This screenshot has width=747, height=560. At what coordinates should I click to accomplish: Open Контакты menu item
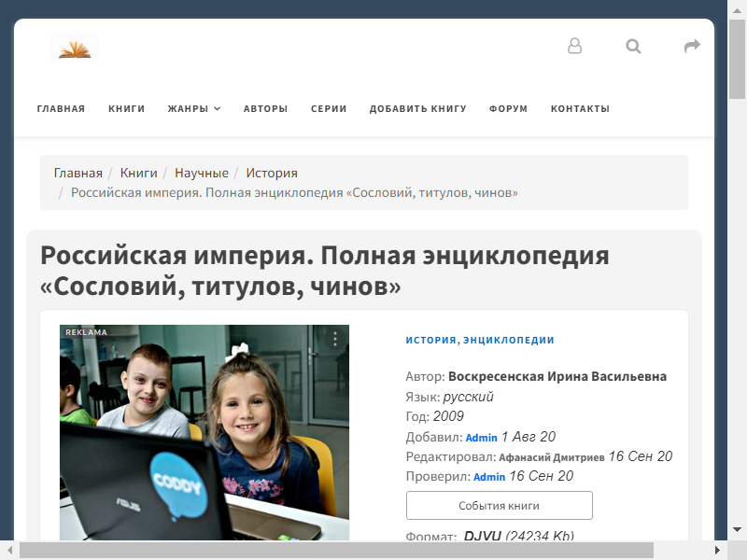[580, 108]
